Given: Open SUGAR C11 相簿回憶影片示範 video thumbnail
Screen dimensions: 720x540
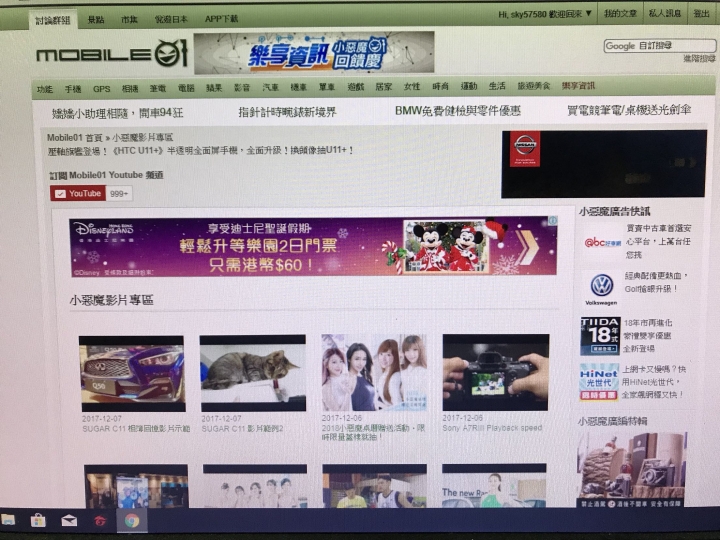Looking at the screenshot, I should tap(132, 374).
